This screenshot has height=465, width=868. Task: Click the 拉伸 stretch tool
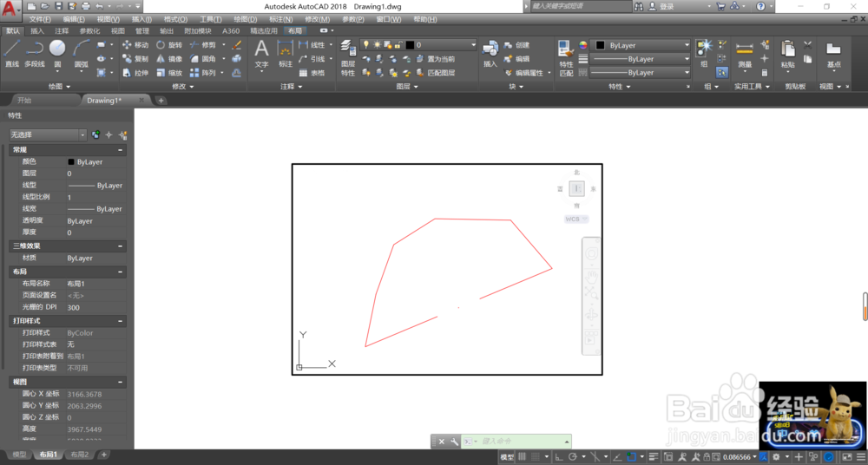coord(135,73)
